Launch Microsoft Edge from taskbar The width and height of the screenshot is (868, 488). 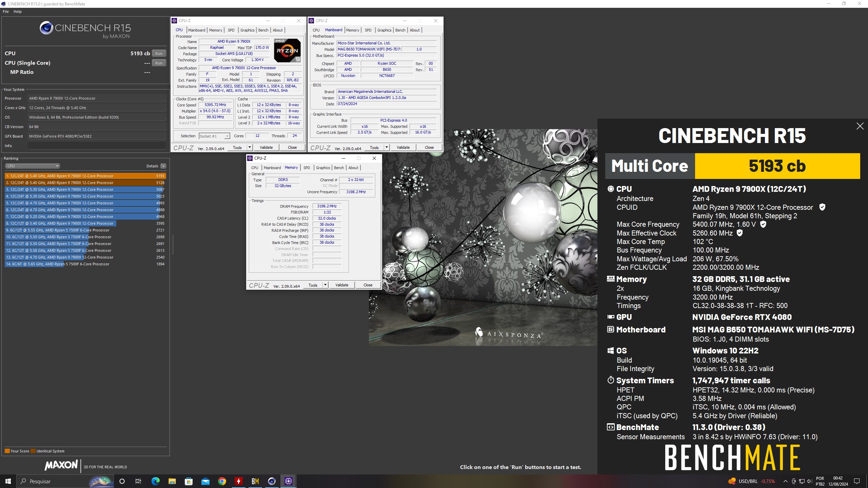click(x=155, y=481)
